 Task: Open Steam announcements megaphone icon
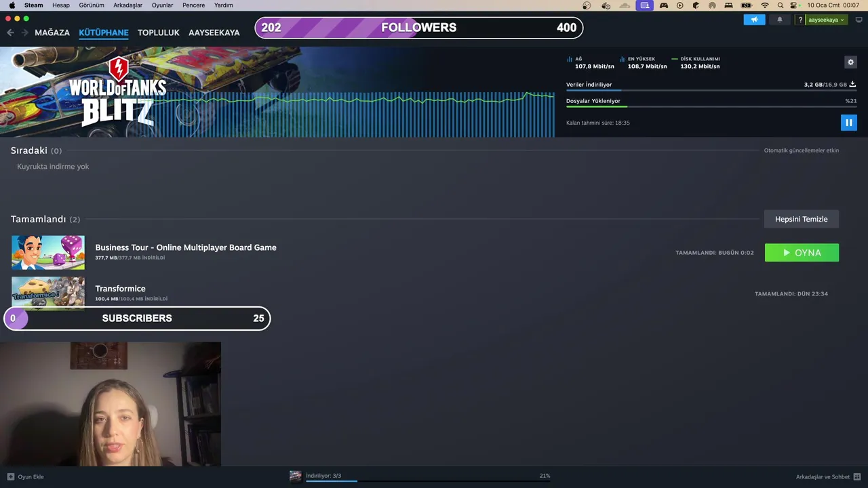coord(754,20)
